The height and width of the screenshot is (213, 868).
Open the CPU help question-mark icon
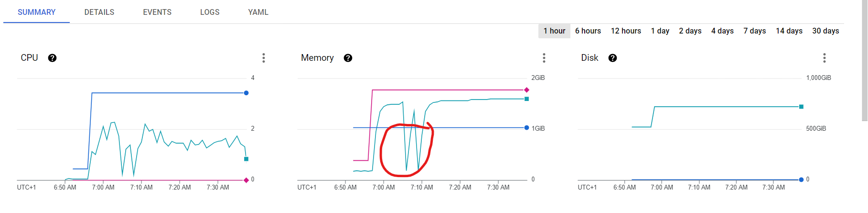(x=53, y=58)
